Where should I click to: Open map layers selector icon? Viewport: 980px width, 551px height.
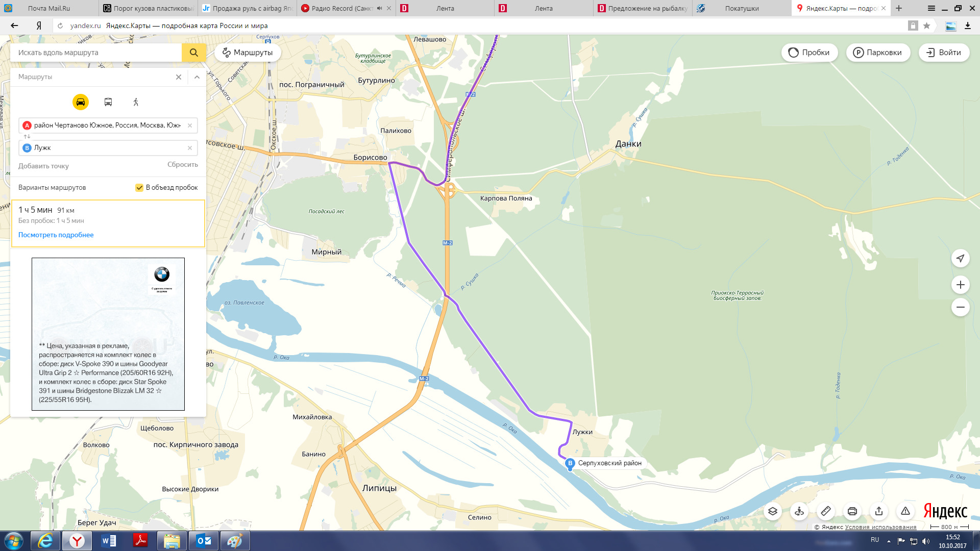tap(773, 511)
